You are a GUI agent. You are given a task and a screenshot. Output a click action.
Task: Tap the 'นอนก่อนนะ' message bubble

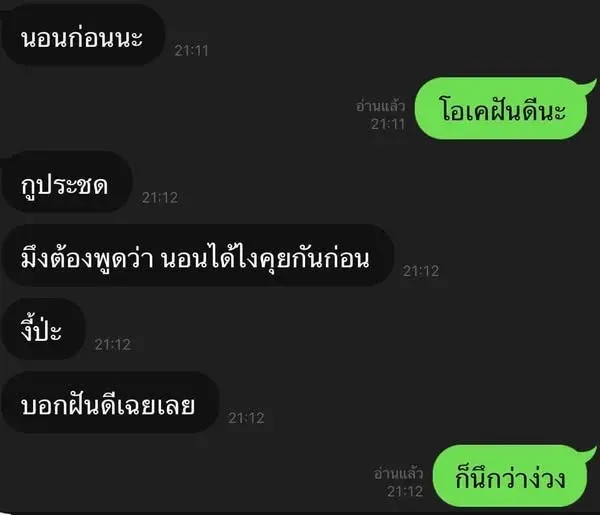click(x=83, y=35)
